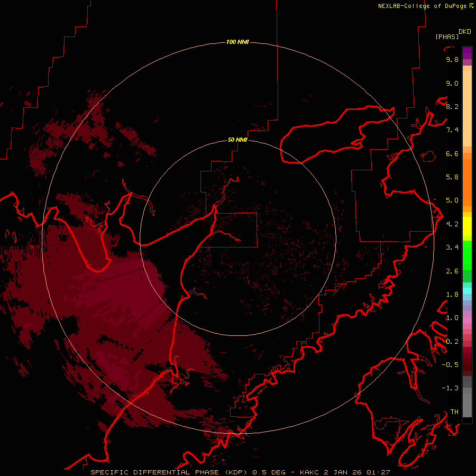This screenshot has height=476, width=476.
Task: Click the "50 NMI" range ring label
Action: point(237,140)
